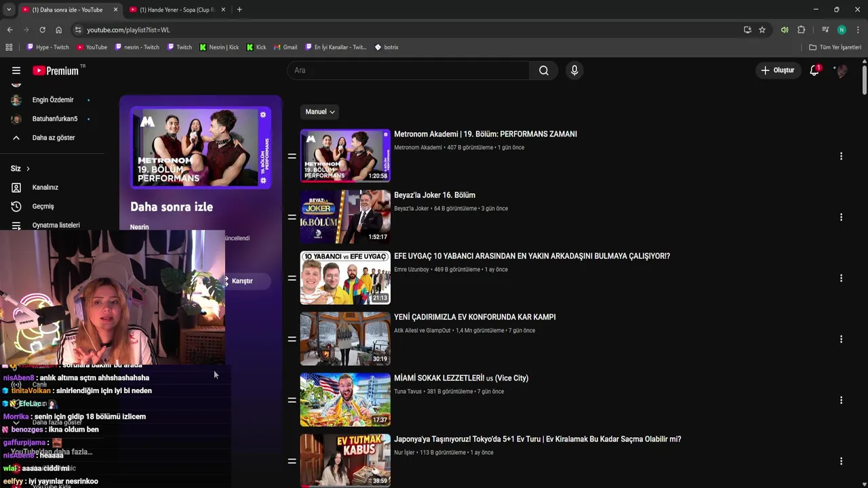Play Metronom Akademi 19. Bölüm thumbnail

[345, 156]
